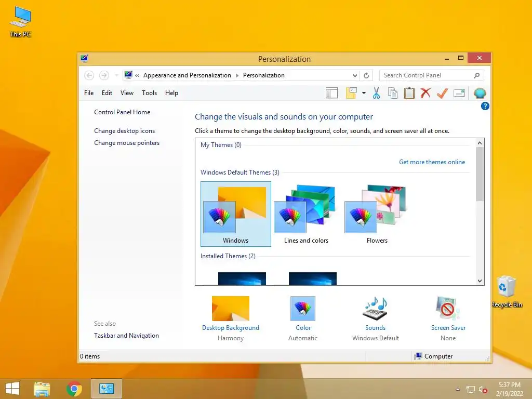
Task: Open the Edit menu
Action: [107, 93]
